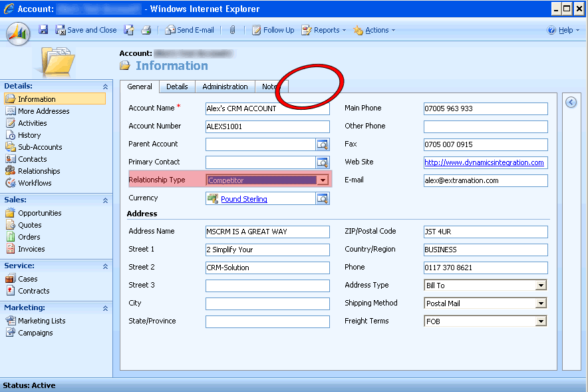
Task: Click the Save and New icon
Action: pos(129,30)
